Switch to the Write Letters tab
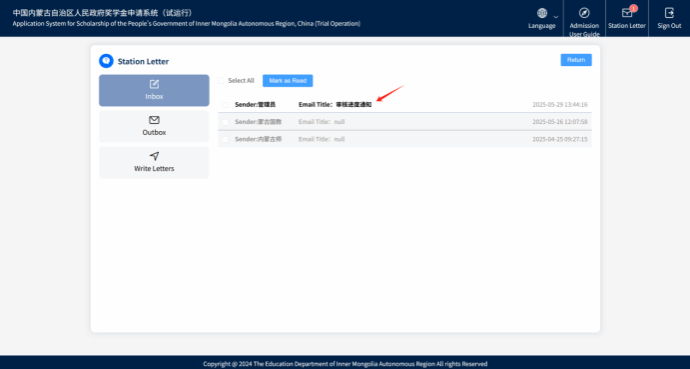 click(x=154, y=162)
